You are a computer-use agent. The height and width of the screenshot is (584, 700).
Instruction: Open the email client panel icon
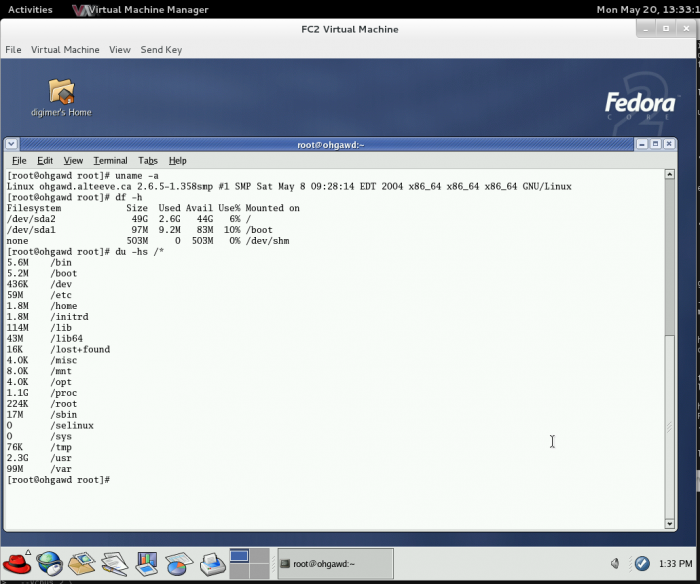point(81,563)
